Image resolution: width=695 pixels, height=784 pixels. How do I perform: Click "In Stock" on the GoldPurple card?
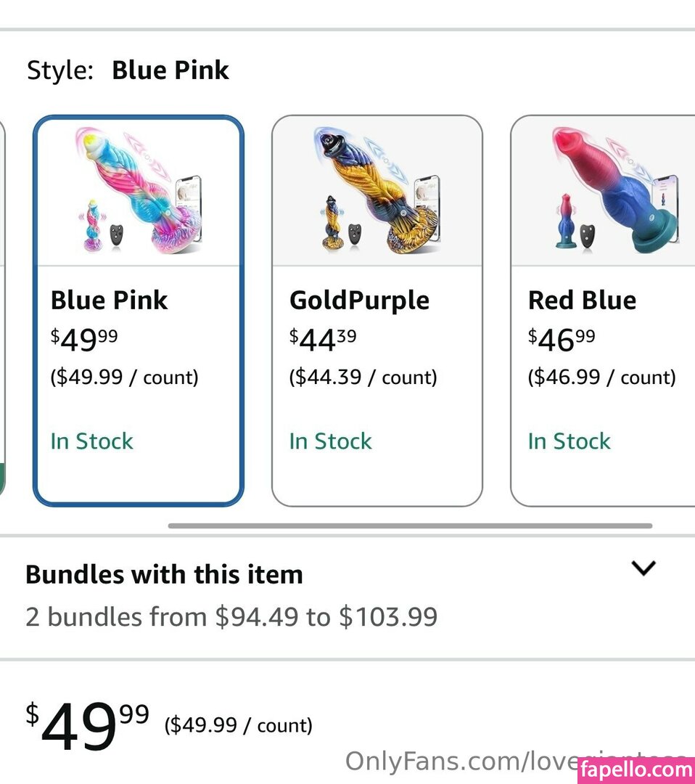coord(330,441)
